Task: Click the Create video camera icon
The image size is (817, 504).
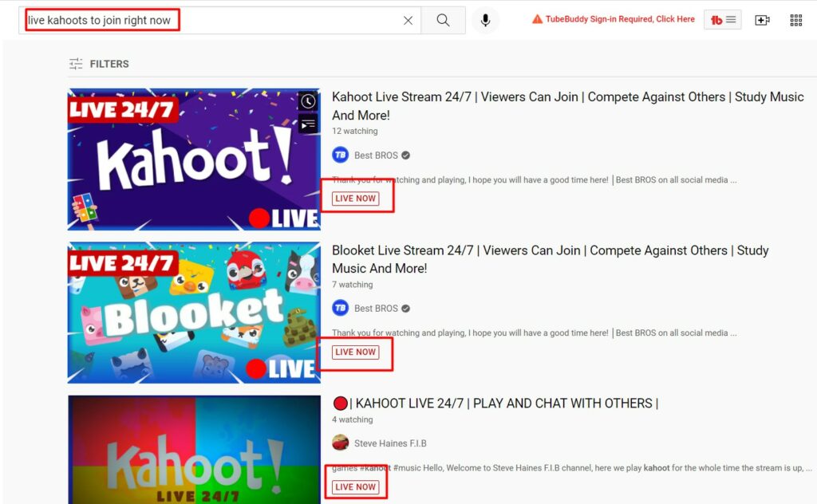Action: (x=762, y=20)
